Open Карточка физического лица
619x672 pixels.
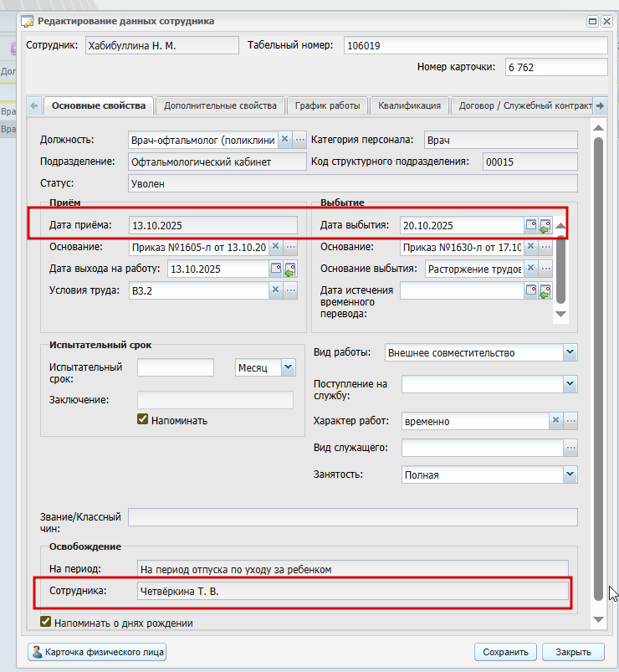coord(97,652)
